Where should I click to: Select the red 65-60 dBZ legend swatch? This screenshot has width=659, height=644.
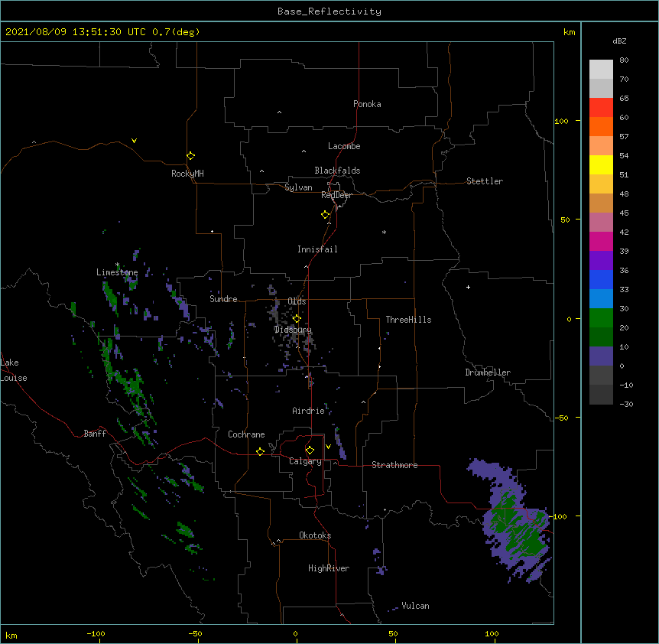click(601, 107)
